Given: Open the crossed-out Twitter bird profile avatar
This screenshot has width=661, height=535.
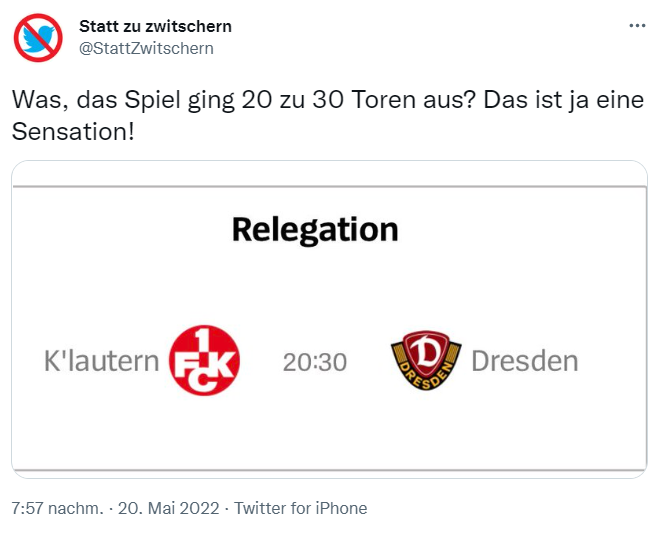Looking at the screenshot, I should tap(38, 38).
